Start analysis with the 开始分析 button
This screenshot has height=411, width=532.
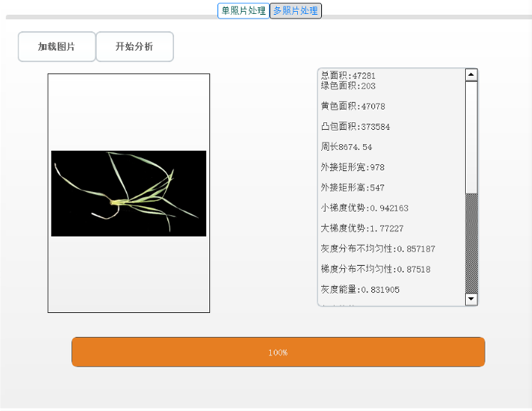tap(135, 47)
